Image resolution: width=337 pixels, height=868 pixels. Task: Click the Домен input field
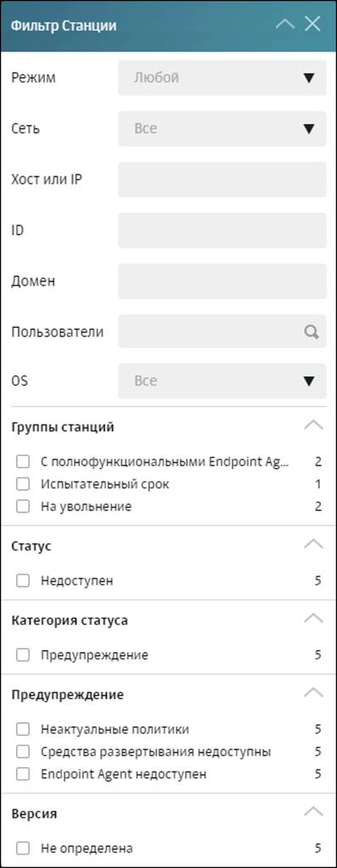[x=222, y=281]
